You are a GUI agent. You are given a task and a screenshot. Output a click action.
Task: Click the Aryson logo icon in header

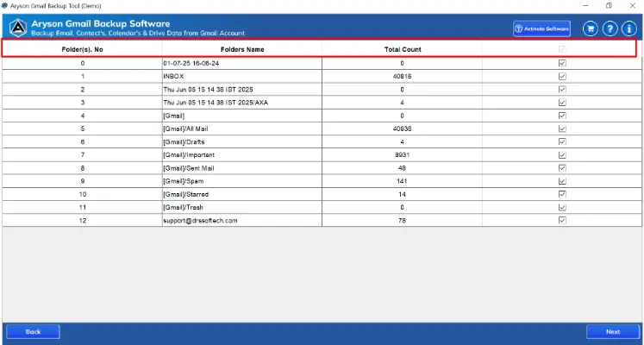[17, 28]
